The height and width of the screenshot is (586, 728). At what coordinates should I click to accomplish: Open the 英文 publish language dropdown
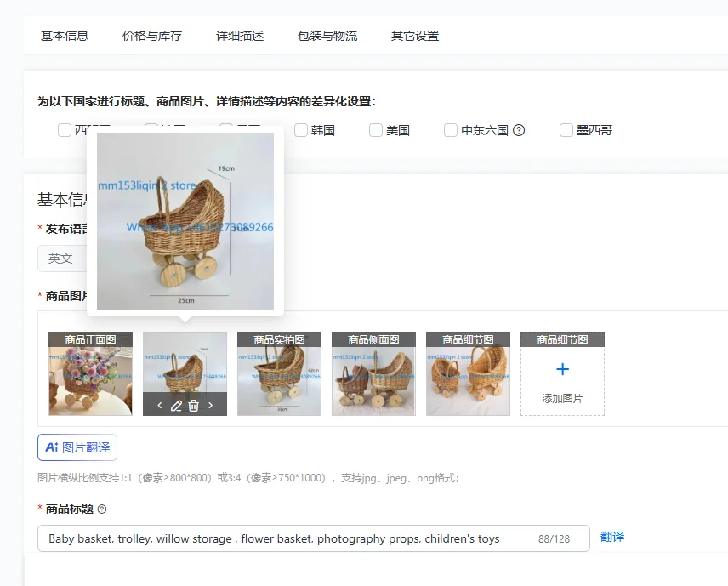62,259
